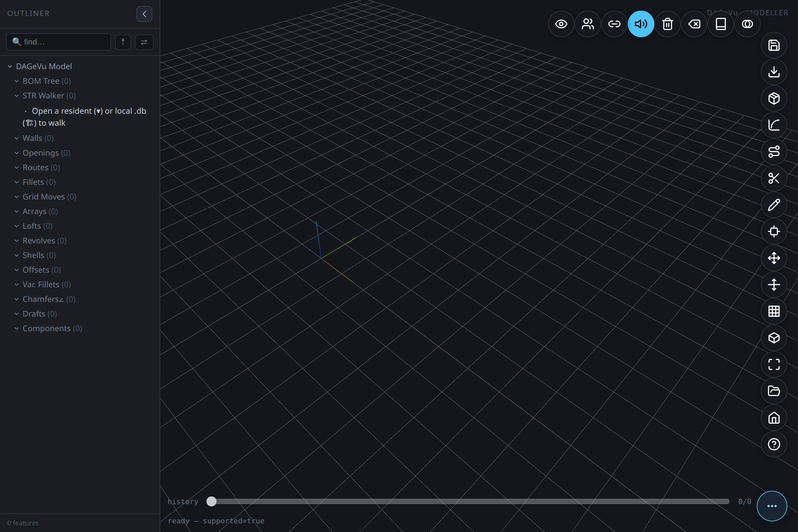Expand the Walls node
This screenshot has height=532, width=798.
(x=17, y=138)
